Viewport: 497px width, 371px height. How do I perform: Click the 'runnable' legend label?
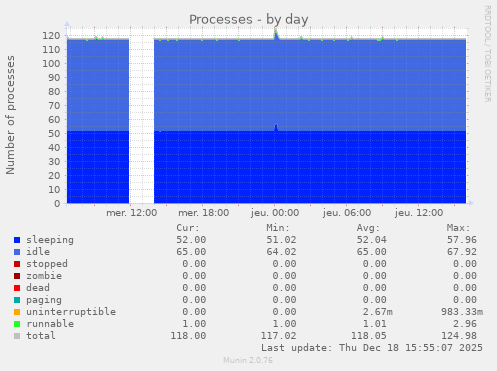(50, 324)
